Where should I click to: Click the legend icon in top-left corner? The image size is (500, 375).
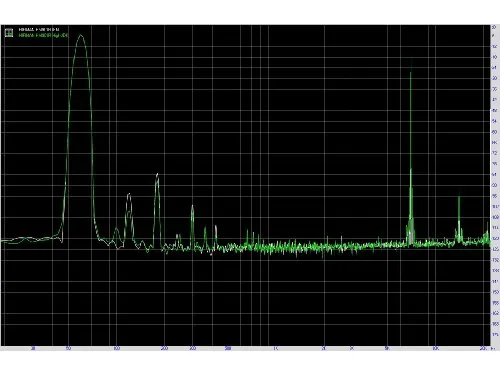(9, 32)
